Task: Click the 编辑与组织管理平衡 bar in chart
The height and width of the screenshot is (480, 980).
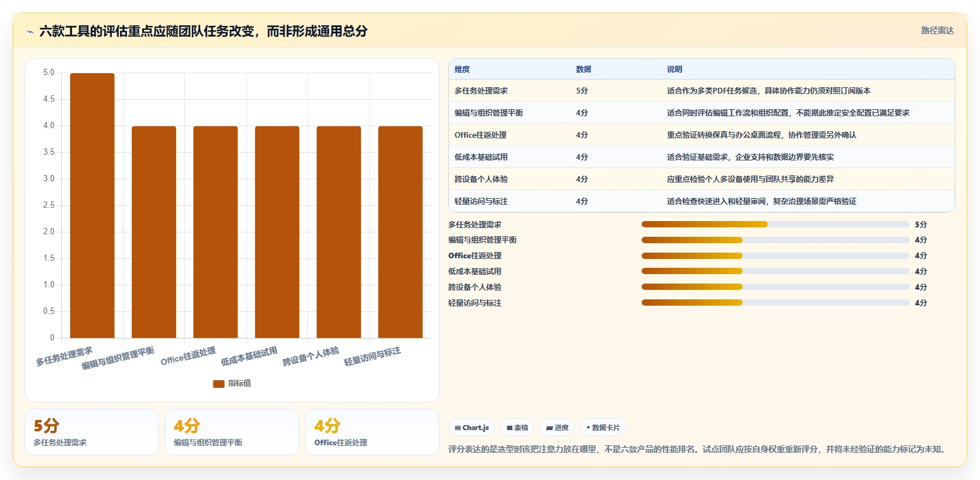Action: click(153, 232)
